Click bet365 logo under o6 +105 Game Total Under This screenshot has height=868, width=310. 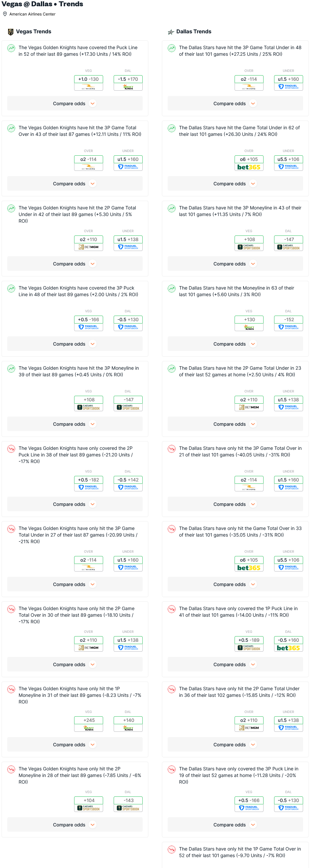[249, 167]
